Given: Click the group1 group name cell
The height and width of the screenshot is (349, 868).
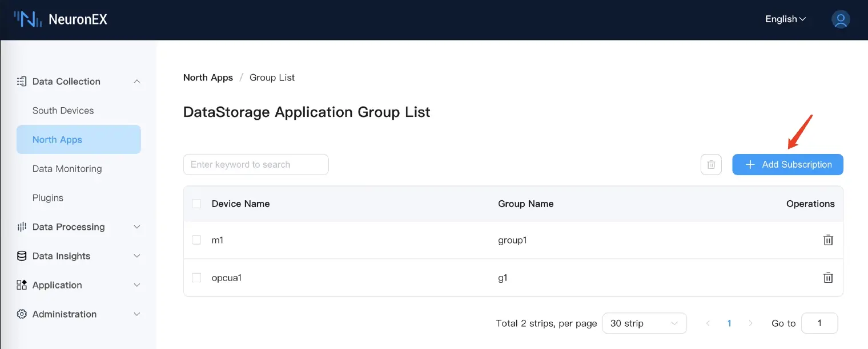Looking at the screenshot, I should point(512,240).
